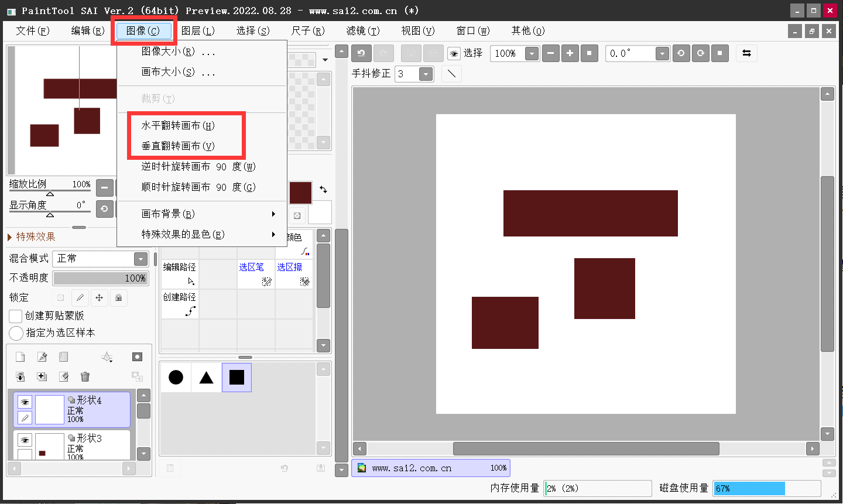Check the 创建剪贴蒙版 checkbox
This screenshot has height=504, width=843.
click(16, 316)
